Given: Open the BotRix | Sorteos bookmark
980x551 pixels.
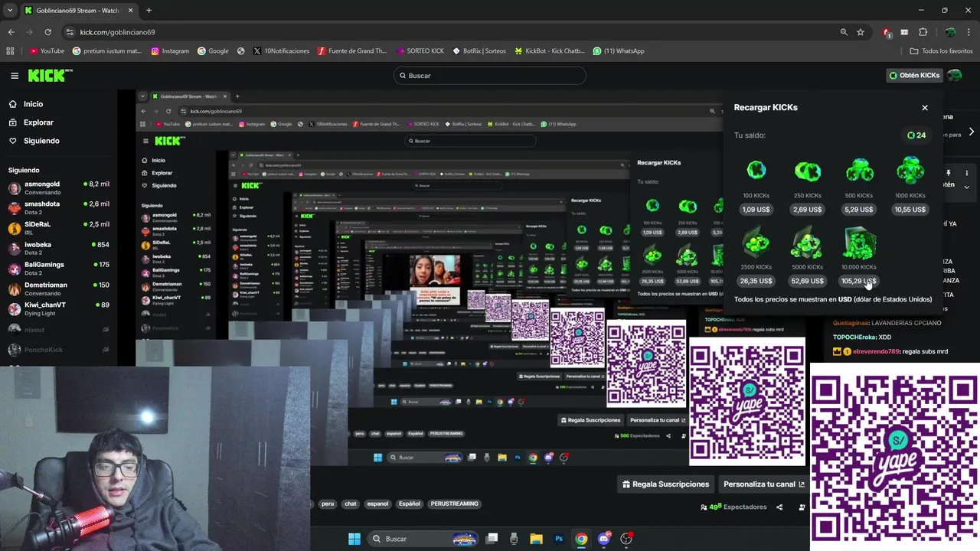Looking at the screenshot, I should (x=479, y=51).
